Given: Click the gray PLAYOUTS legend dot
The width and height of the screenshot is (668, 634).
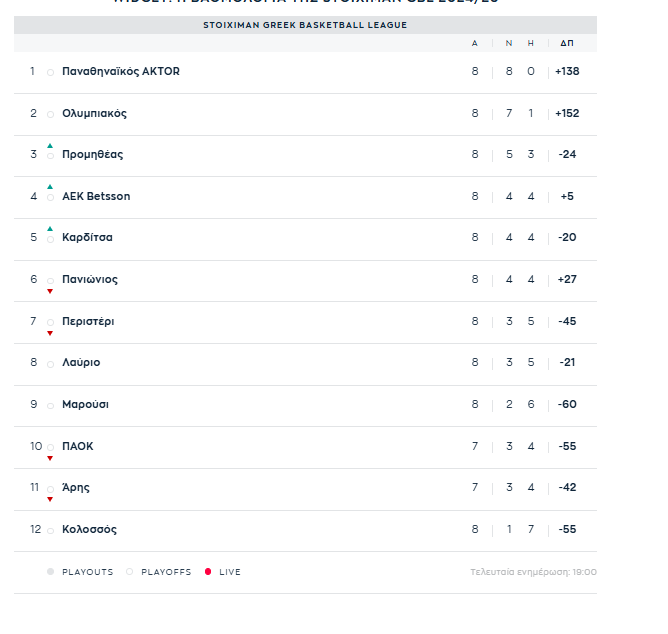Looking at the screenshot, I should point(50,572).
